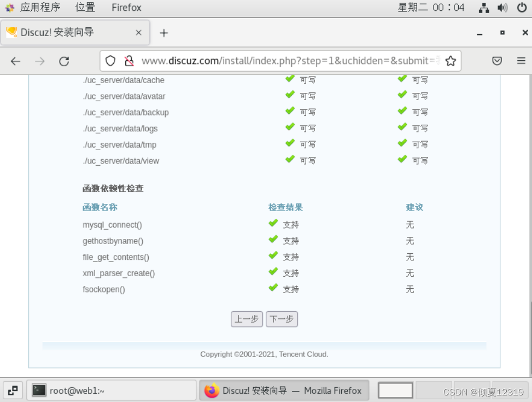The height and width of the screenshot is (402, 532).
Task: Click the 无 suggestion in the mysql_connect() row
Action: point(410,225)
